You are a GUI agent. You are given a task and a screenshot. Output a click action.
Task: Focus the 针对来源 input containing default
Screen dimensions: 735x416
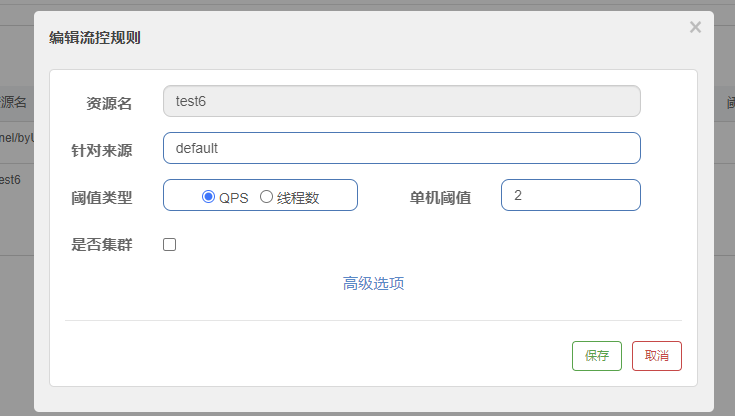pos(400,148)
